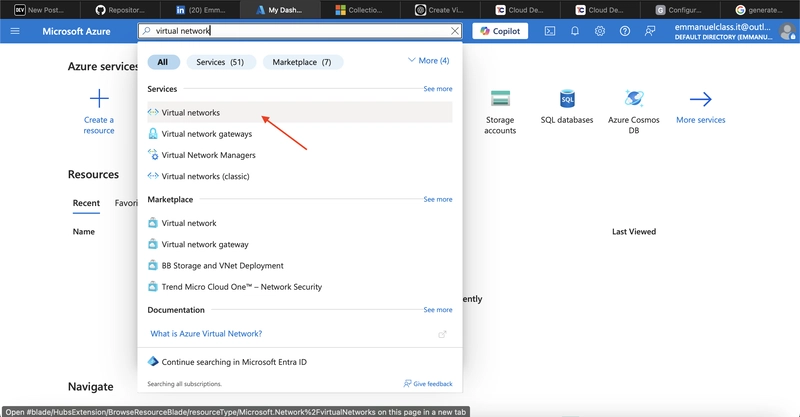Open Marketplace Virtual network item
The width and height of the screenshot is (800, 417).
coord(299,223)
